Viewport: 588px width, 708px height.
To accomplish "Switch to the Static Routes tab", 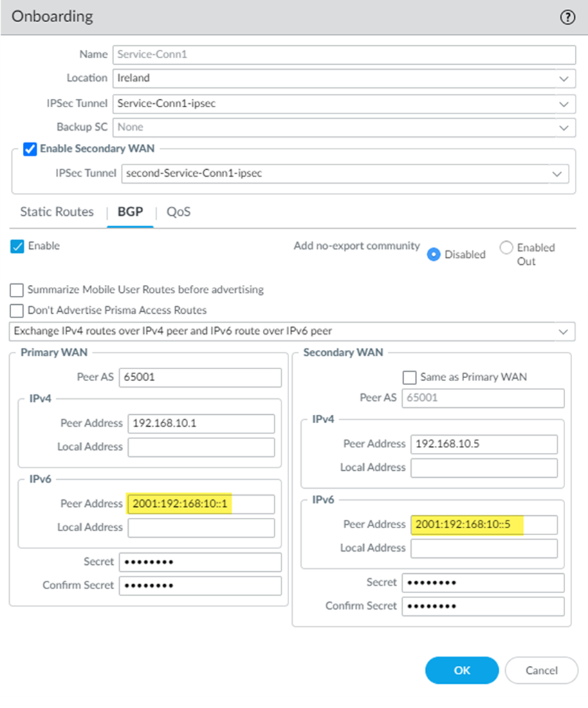I will pyautogui.click(x=57, y=212).
